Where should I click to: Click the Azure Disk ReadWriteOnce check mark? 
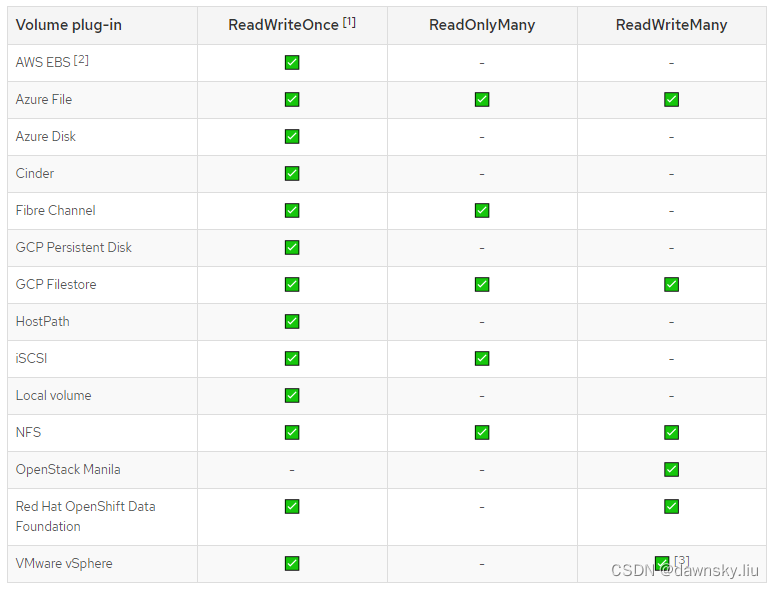(292, 137)
